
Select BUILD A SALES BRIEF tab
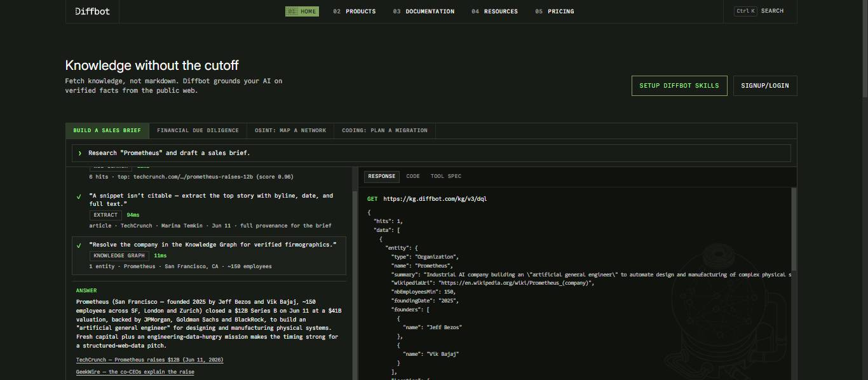[107, 130]
